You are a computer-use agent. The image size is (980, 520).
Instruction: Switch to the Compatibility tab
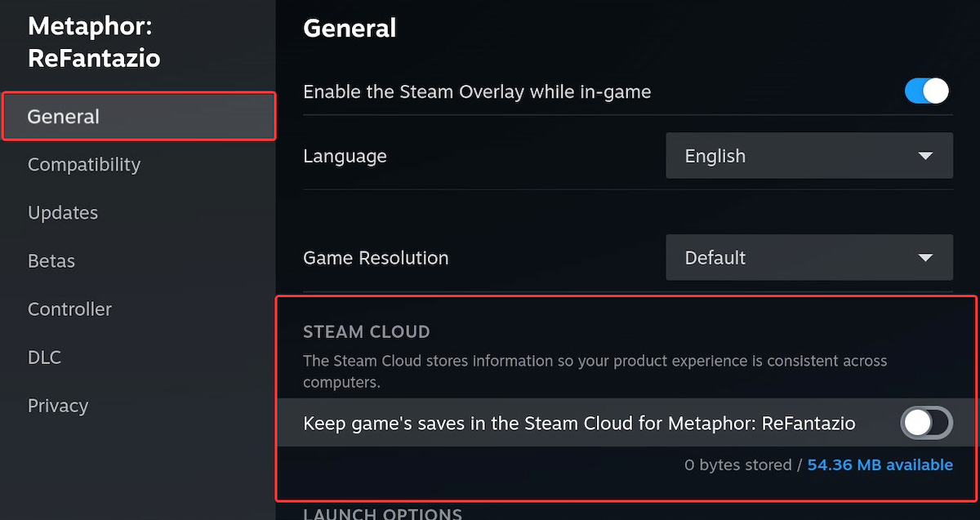[84, 165]
